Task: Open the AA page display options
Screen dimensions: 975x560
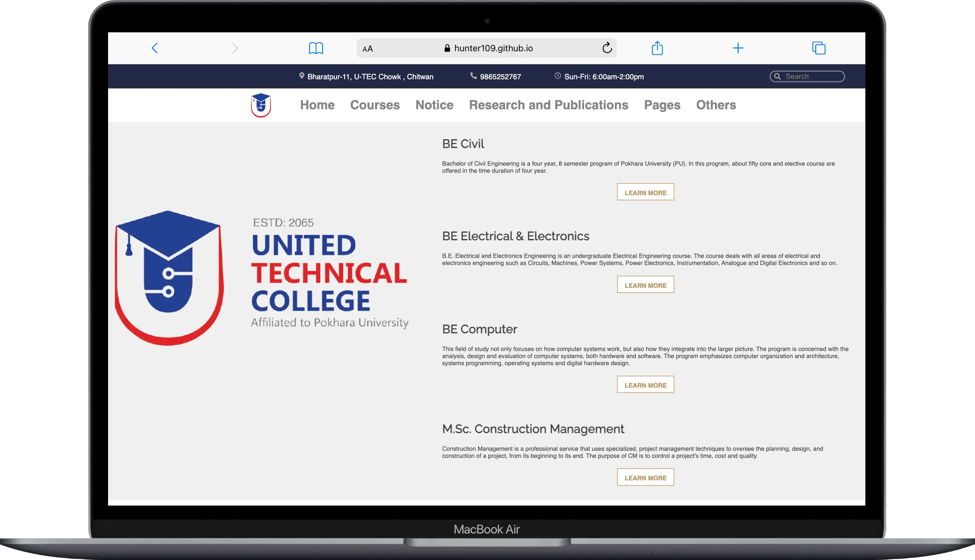Action: [x=368, y=48]
